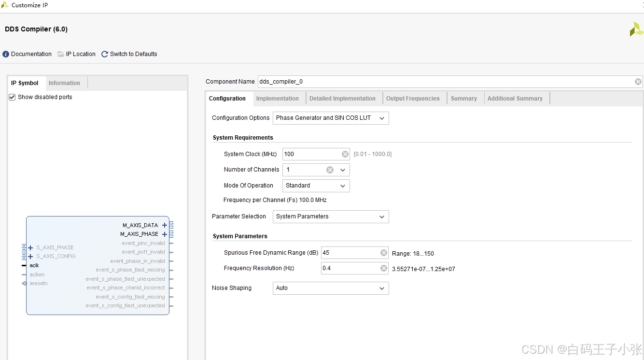Expand the M_AXIS_DATA port plus icon
Viewport: 644px width, 360px height.
coord(165,225)
